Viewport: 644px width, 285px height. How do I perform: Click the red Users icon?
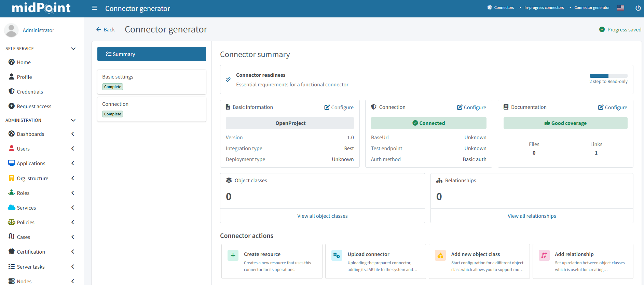(12, 148)
